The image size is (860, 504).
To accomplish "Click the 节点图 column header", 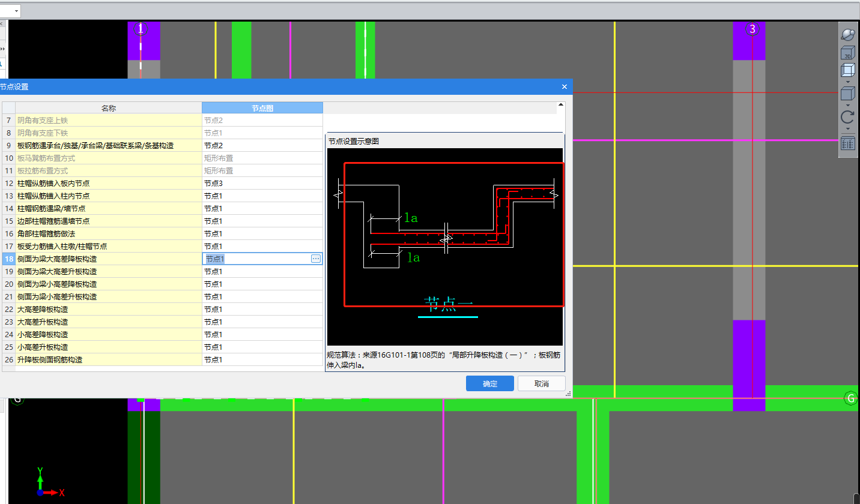I will tap(262, 108).
